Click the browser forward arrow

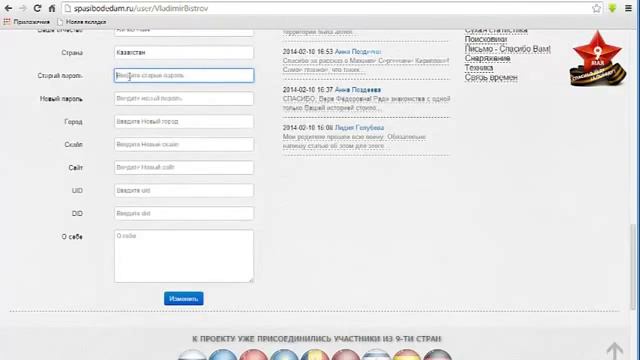tap(23, 8)
